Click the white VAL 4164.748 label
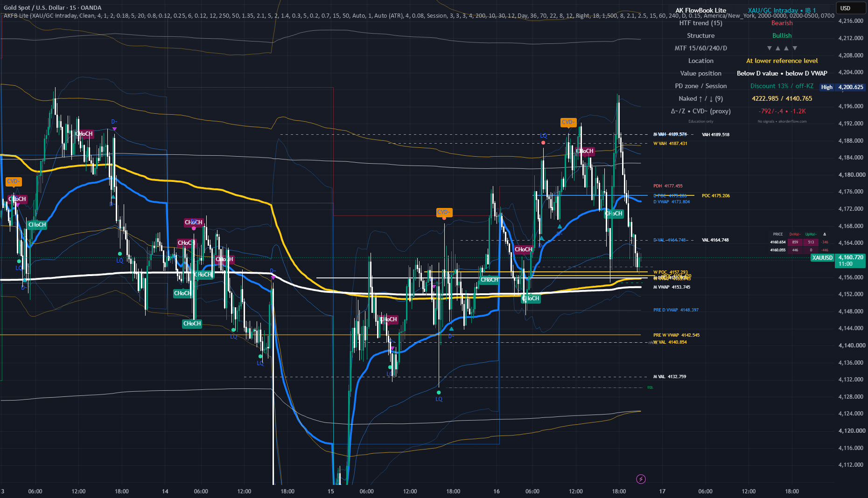The height and width of the screenshot is (498, 868). tap(715, 240)
